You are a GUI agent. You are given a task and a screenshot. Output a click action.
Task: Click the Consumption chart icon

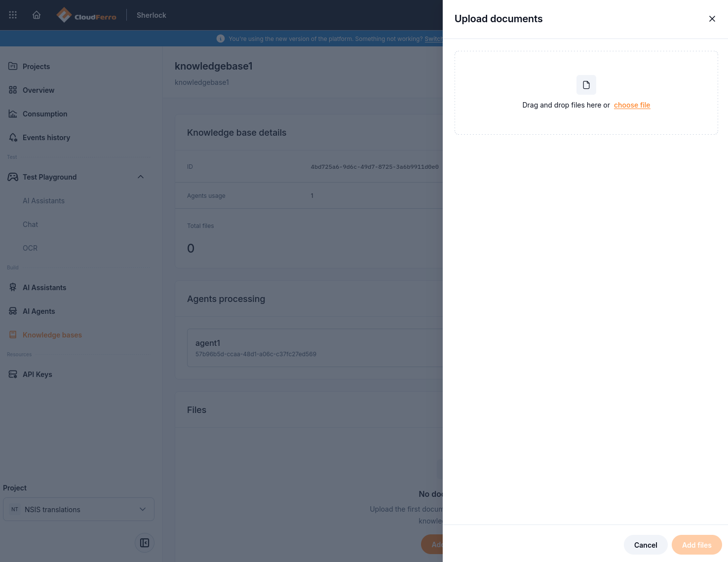(x=13, y=113)
